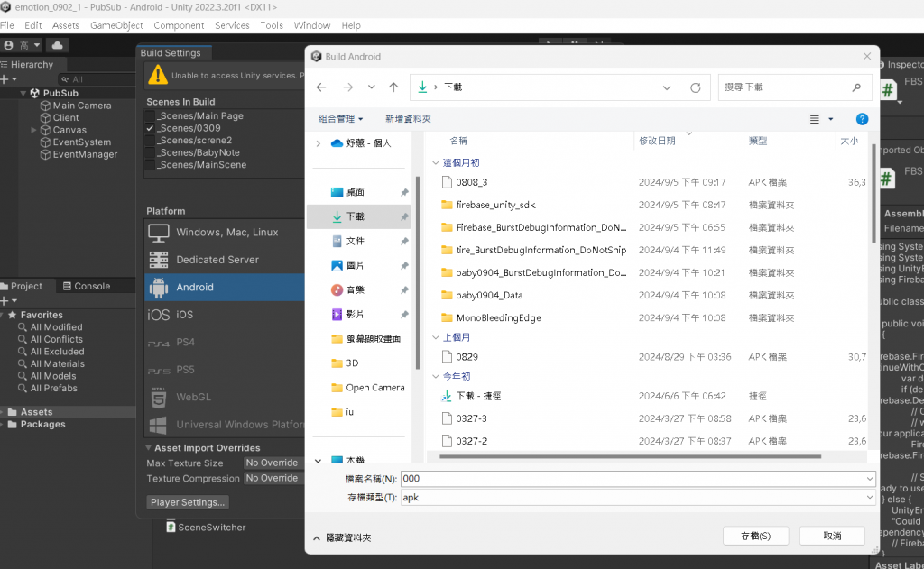Click 隱藏資料夾 to hide folders

pyautogui.click(x=342, y=537)
